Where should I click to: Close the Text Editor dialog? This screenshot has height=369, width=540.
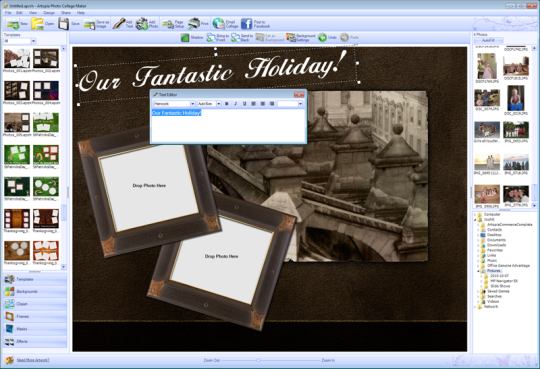(299, 95)
